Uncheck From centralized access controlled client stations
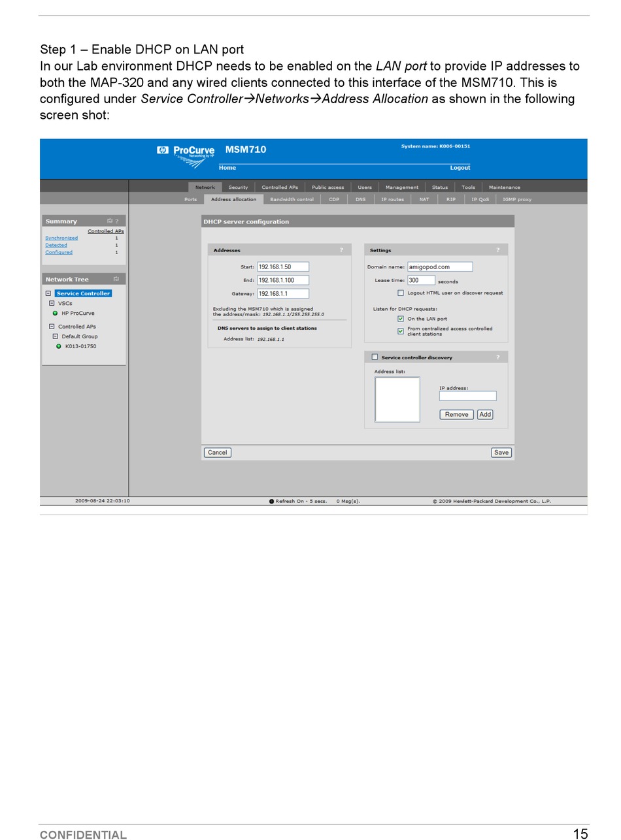 pyautogui.click(x=401, y=331)
